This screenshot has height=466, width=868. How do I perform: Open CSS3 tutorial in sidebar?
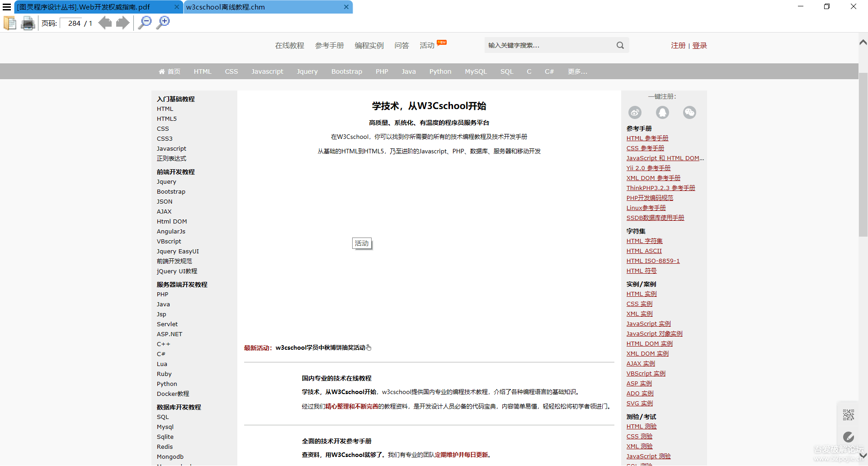click(165, 139)
